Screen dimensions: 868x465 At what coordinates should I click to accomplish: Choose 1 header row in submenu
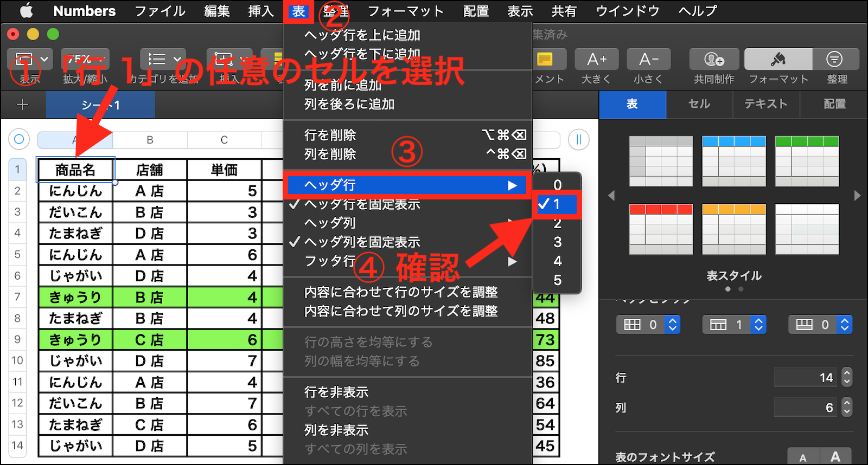click(557, 204)
